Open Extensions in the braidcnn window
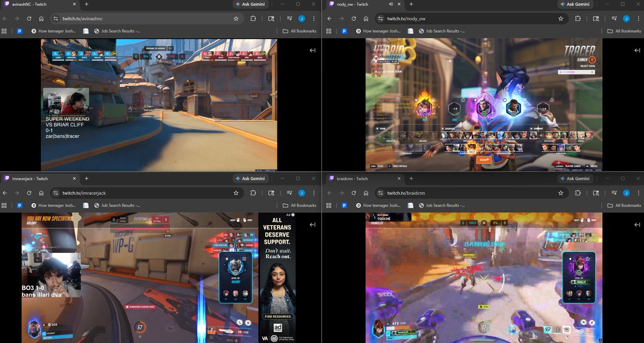Image resolution: width=644 pixels, height=343 pixels. pyautogui.click(x=577, y=192)
